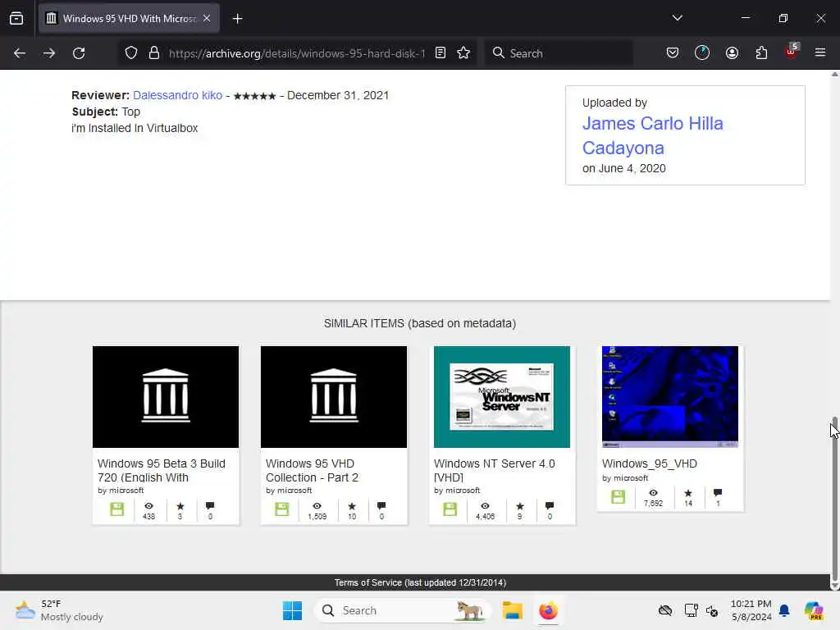Click the archive.org URL address field
The image size is (840, 630).
click(297, 53)
